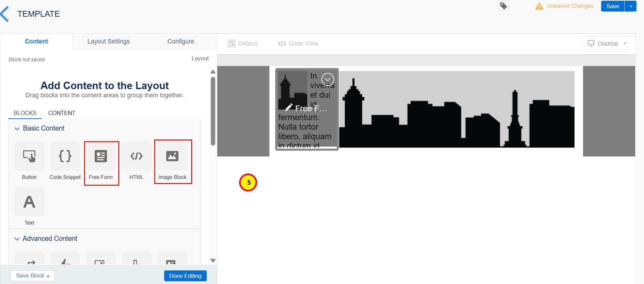Open the Save options dropdown arrow

631,6
